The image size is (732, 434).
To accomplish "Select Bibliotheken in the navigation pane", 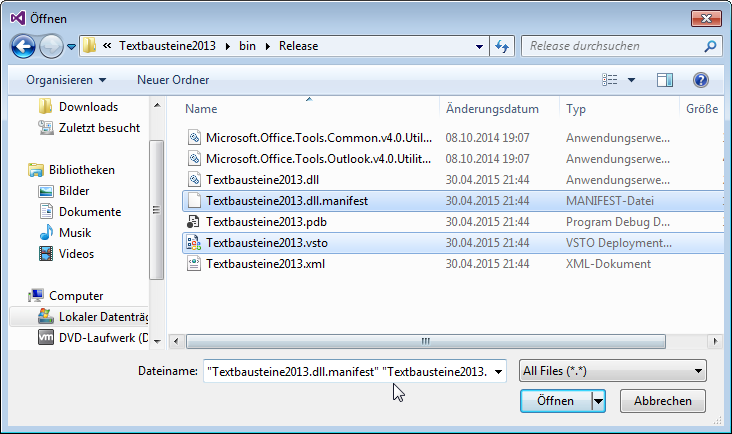I will pyautogui.click(x=82, y=170).
